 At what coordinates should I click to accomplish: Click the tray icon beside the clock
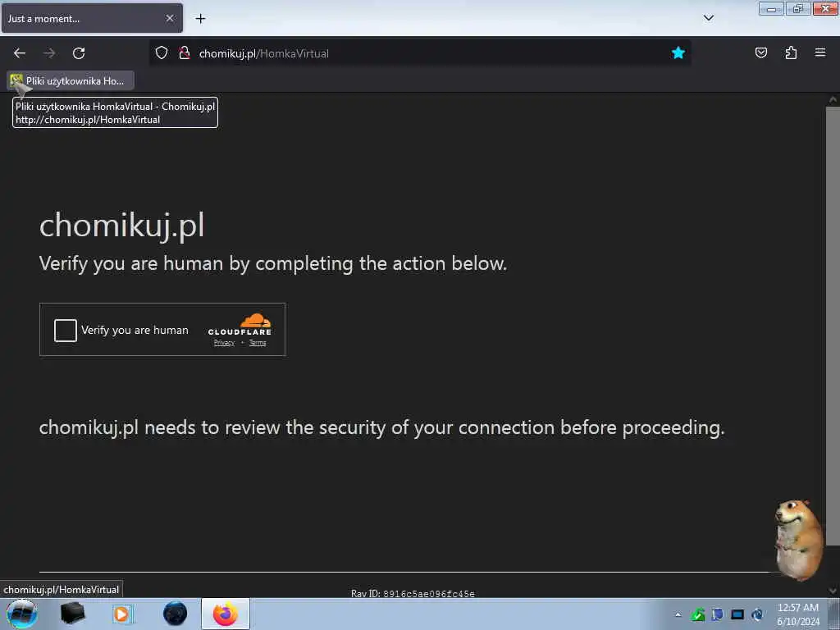point(757,614)
